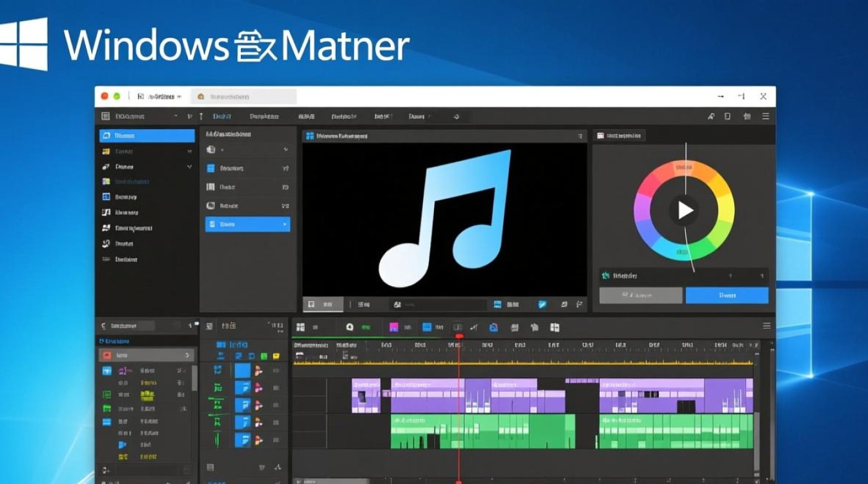Screen dimensions: 868x484
Task: Click the green square icon in track header row
Action: pos(264,356)
